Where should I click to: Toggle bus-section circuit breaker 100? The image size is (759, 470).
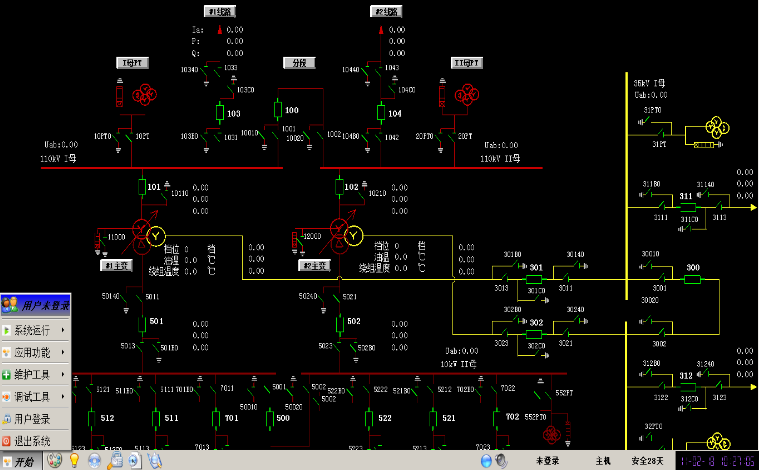click(279, 111)
